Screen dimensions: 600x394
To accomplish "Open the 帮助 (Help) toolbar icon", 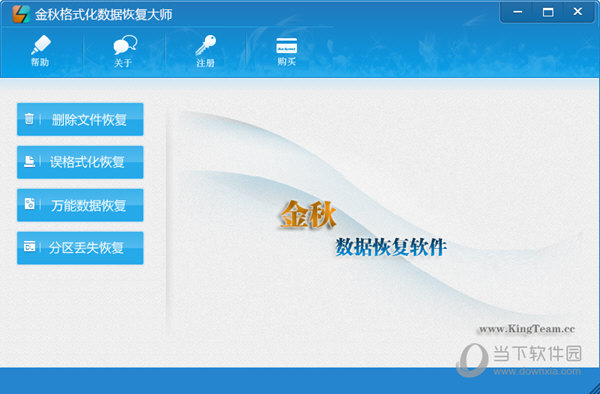I will (40, 50).
